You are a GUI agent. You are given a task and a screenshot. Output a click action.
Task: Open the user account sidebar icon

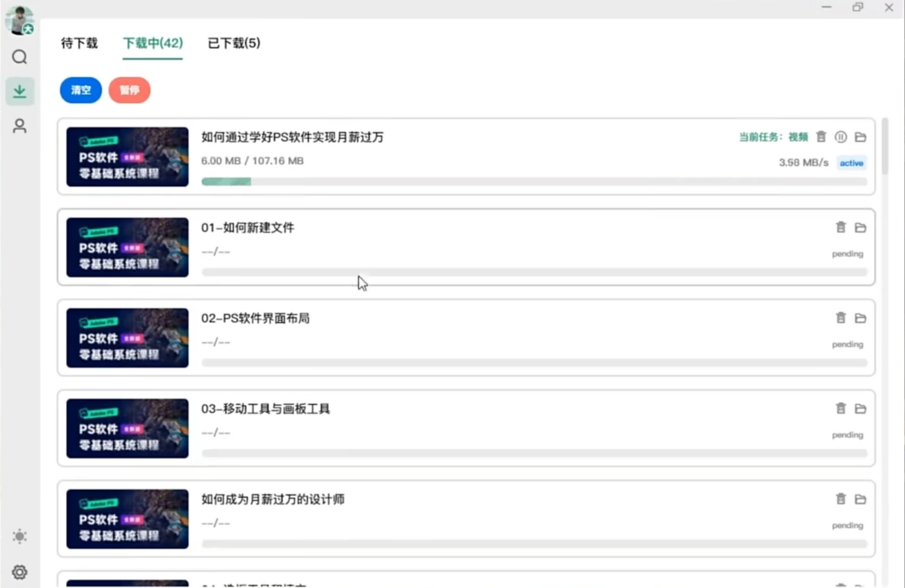coord(20,126)
